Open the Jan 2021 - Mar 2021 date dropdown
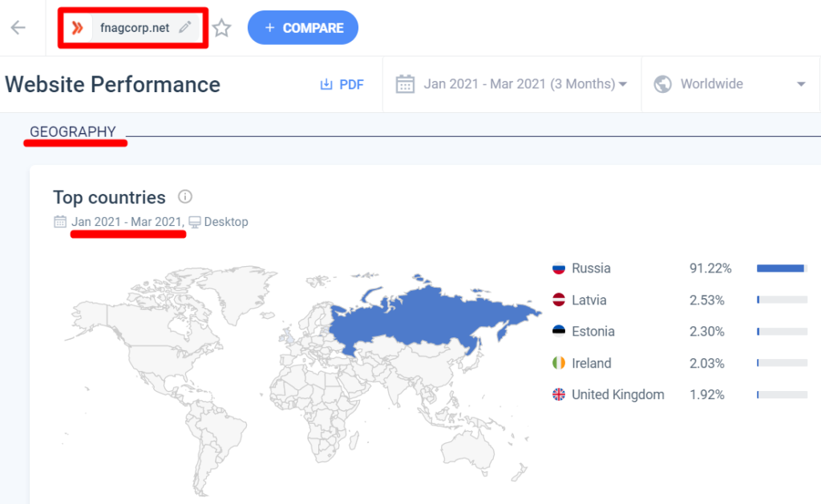Screen dimensions: 821x504 coord(513,84)
